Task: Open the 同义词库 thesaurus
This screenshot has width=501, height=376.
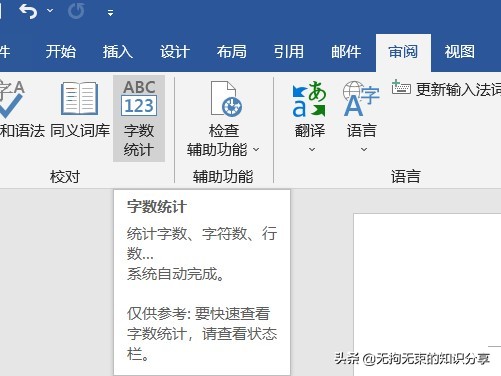Action: click(x=80, y=109)
